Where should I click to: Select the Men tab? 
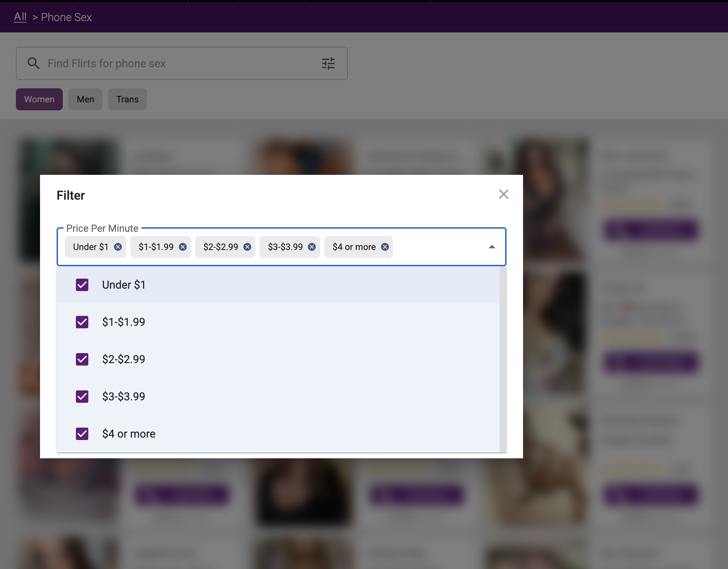tap(85, 99)
